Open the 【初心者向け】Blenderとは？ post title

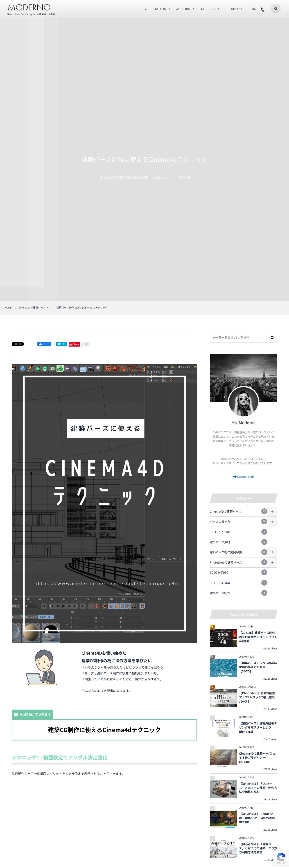tap(257, 818)
